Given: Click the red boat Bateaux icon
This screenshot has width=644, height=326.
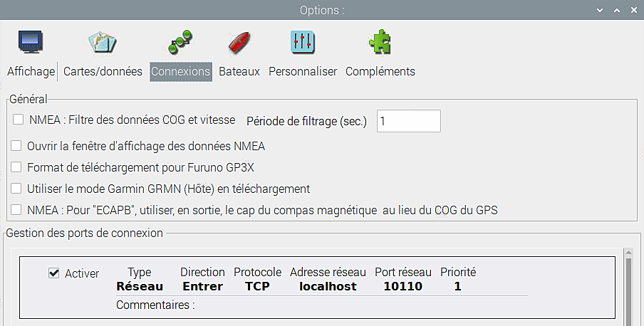Looking at the screenshot, I should tap(239, 43).
